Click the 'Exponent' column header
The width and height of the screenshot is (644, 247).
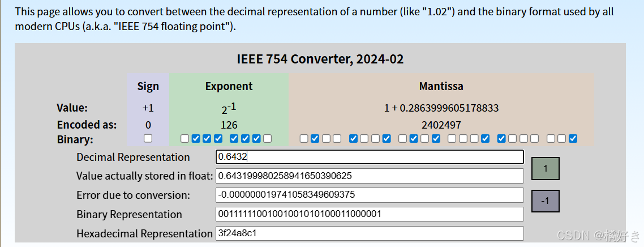pyautogui.click(x=229, y=86)
